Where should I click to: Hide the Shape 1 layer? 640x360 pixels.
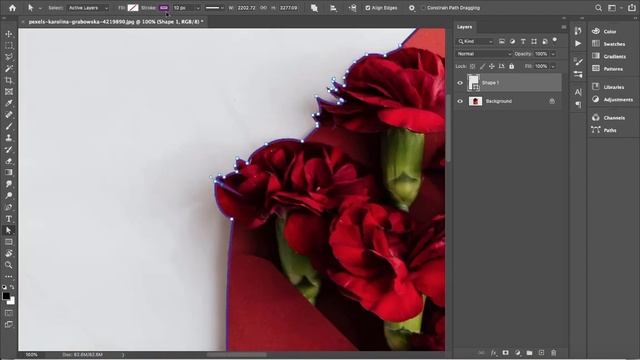click(x=460, y=83)
